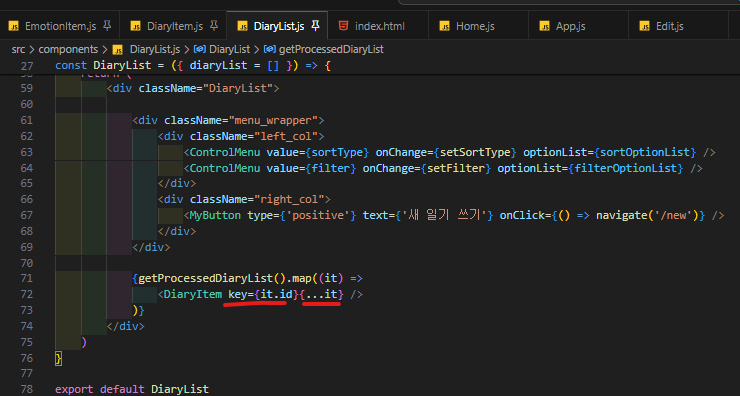
Task: Open the DiaryList.js breadcrumb segment
Action: pos(155,49)
